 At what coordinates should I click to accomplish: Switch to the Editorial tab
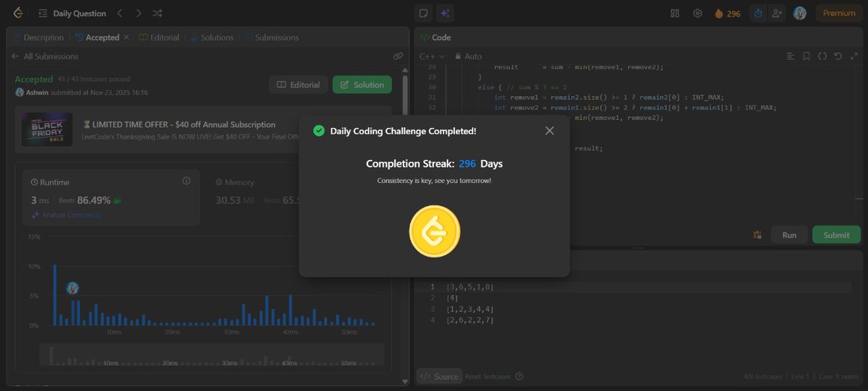158,38
